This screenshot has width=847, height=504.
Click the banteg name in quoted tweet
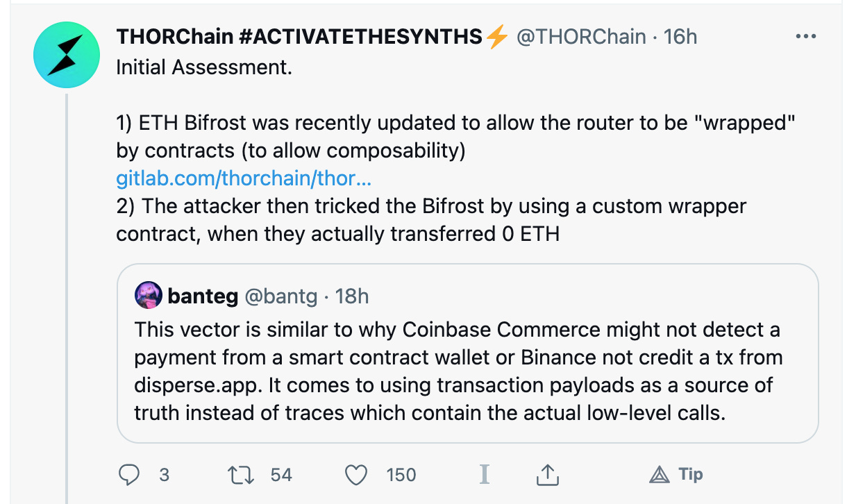pos(203,297)
